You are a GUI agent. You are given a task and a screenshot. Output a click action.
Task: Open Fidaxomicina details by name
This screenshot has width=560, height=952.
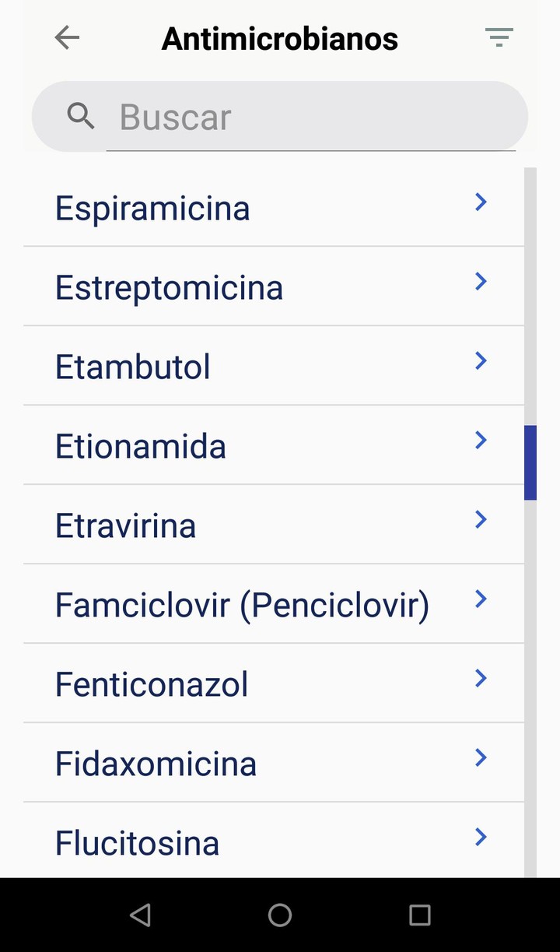[x=156, y=764]
